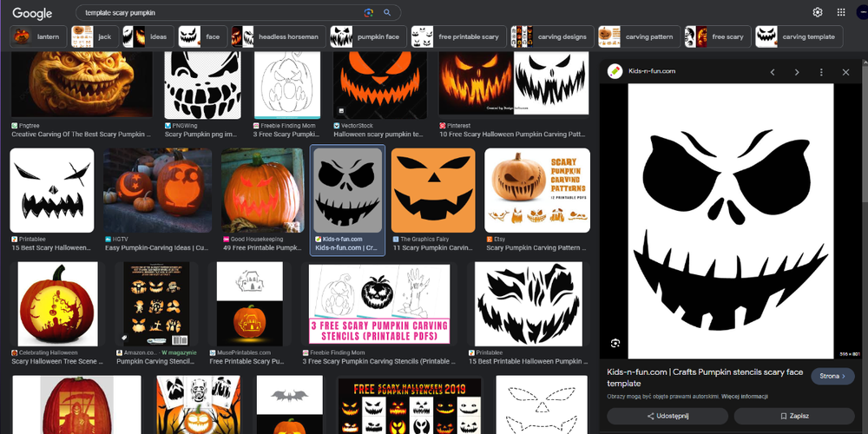This screenshot has width=868, height=434.
Task: Open The Graphics Fairy orange pumpkin thumbnail
Action: pyautogui.click(x=433, y=190)
